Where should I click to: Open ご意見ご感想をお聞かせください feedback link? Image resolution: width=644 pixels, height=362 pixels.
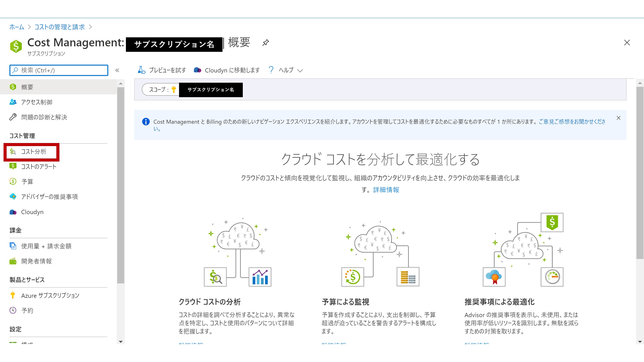point(572,122)
